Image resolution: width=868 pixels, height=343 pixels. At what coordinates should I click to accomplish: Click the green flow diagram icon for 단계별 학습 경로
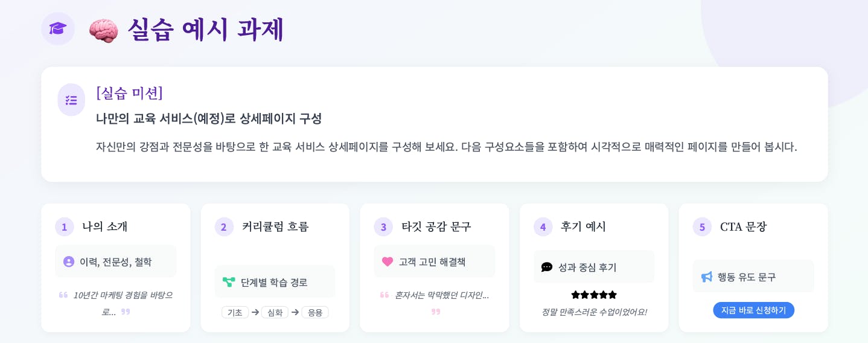229,282
